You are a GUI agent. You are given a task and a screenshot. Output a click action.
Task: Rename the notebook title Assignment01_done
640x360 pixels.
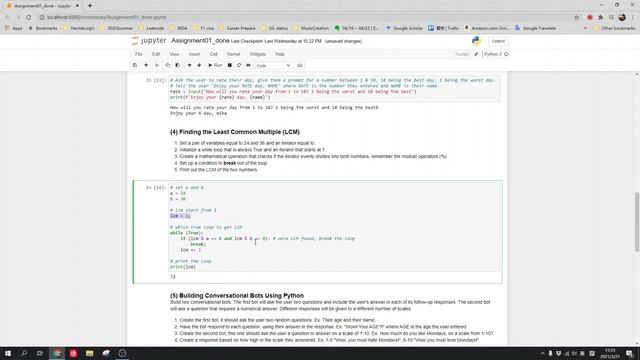(x=200, y=41)
